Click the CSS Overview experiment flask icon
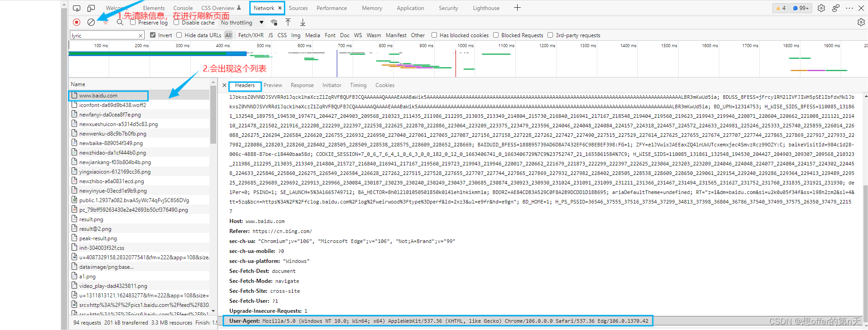The image size is (868, 330). tap(239, 8)
